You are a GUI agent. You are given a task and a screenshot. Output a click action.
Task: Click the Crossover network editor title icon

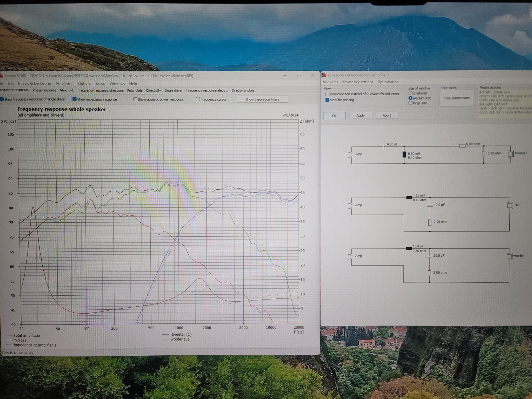tap(324, 75)
